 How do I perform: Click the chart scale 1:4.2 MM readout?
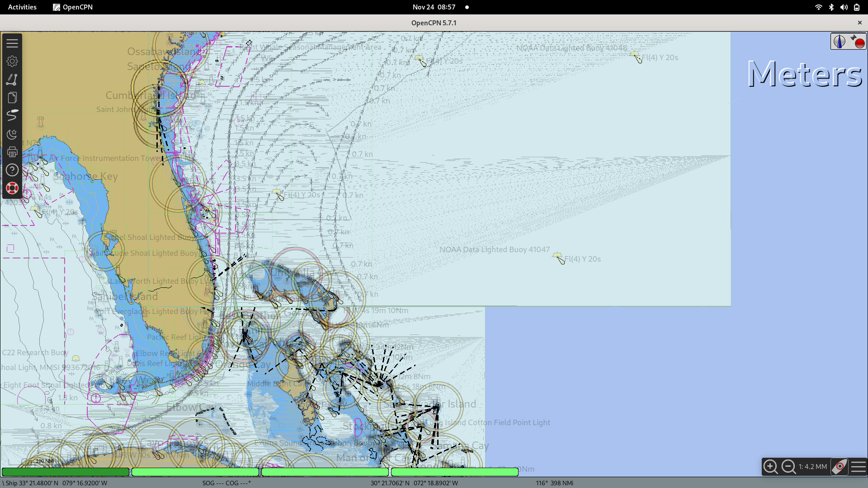tap(812, 466)
